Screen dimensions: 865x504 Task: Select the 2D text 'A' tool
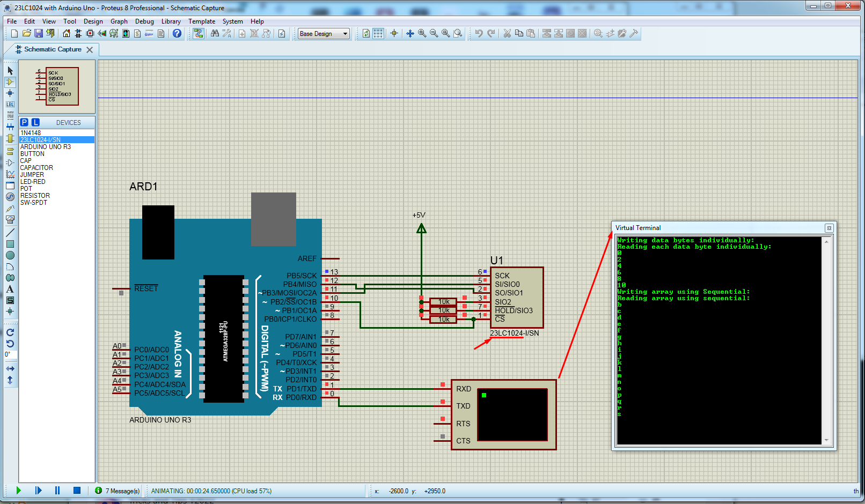(x=10, y=289)
